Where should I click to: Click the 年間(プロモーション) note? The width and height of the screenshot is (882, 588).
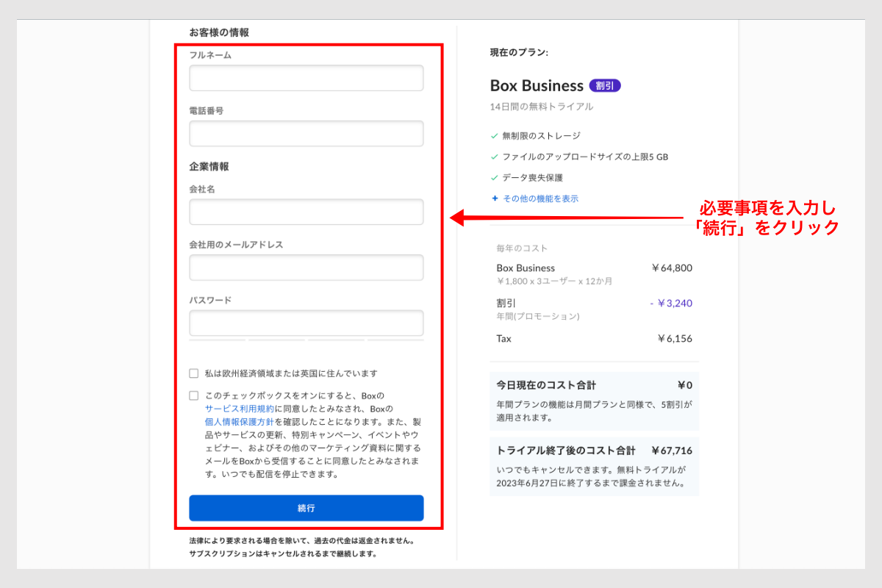tap(538, 317)
